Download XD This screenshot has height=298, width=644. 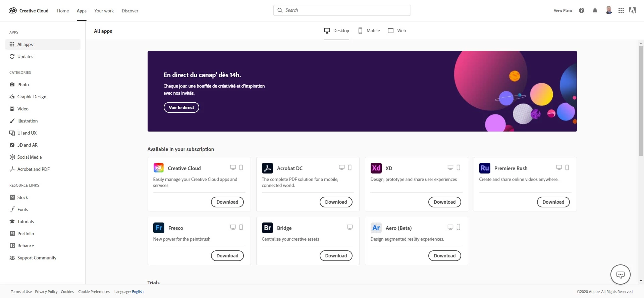coord(445,202)
